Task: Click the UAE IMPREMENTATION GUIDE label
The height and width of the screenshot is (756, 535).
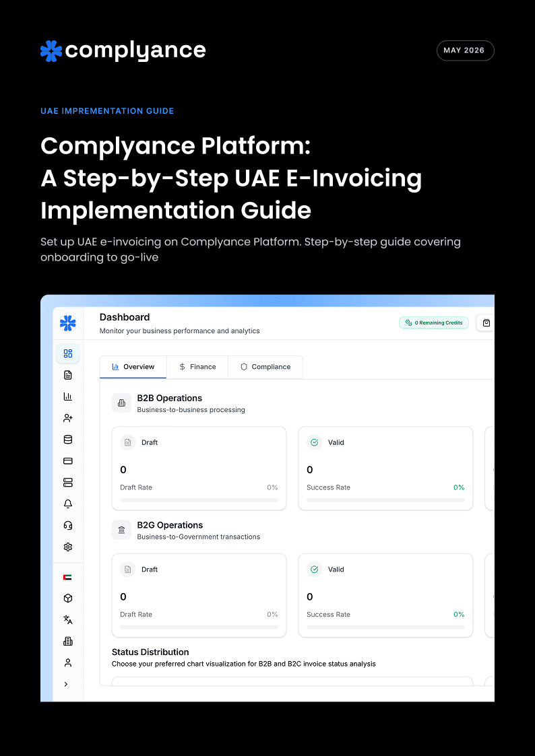Action: [107, 111]
